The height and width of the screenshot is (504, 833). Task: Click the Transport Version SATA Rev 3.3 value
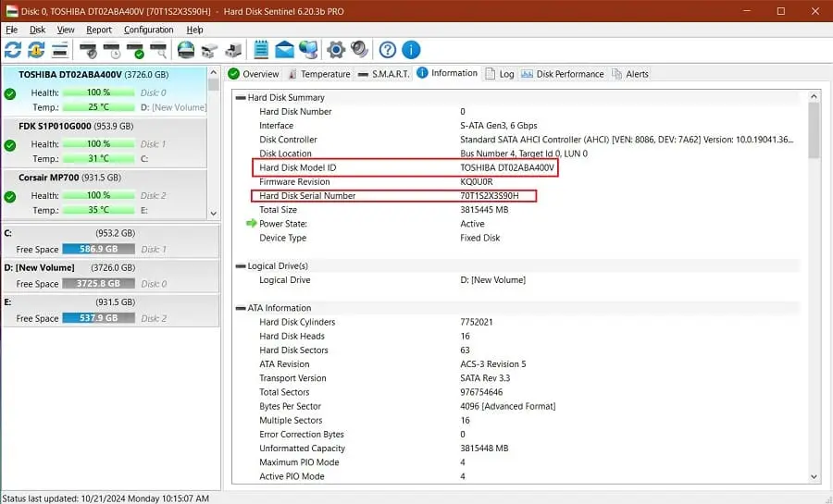point(485,378)
